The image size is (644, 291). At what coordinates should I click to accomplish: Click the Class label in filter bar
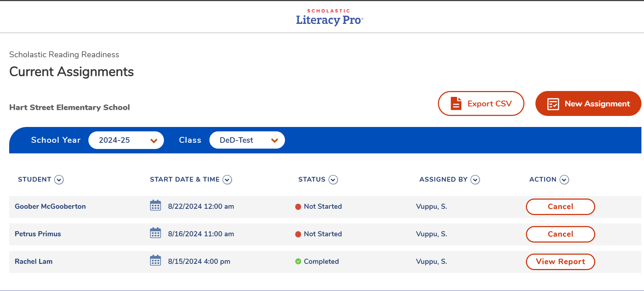click(190, 140)
